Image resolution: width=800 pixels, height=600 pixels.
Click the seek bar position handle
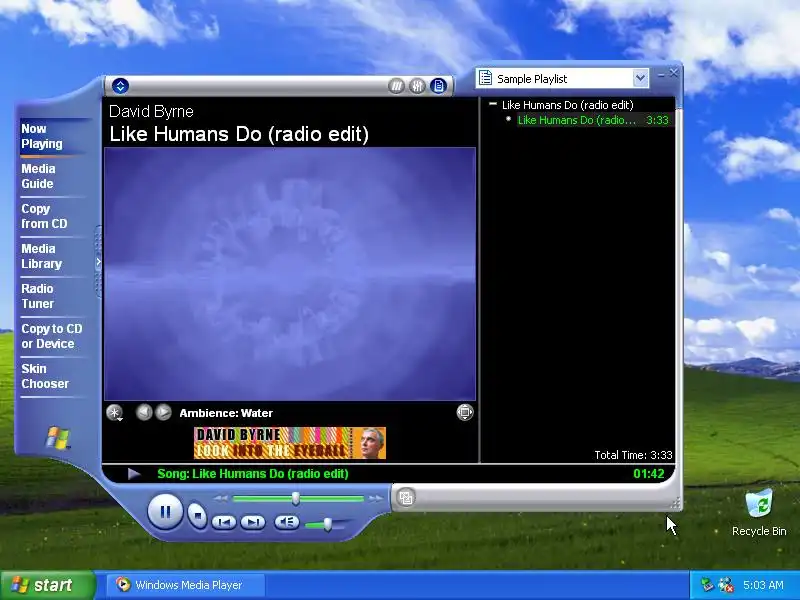[295, 498]
